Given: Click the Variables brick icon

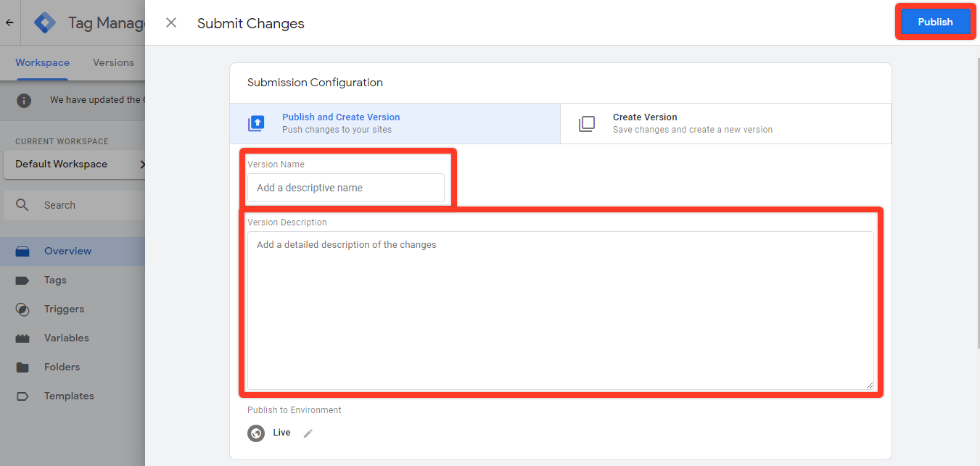Looking at the screenshot, I should [x=22, y=338].
